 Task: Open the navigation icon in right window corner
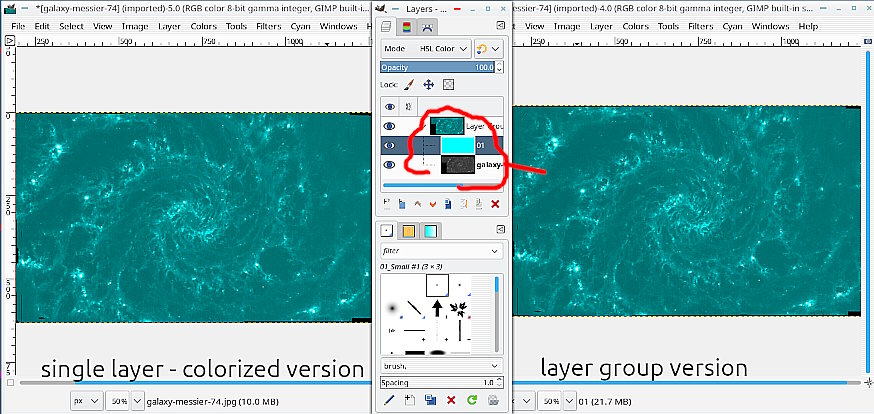click(x=868, y=383)
